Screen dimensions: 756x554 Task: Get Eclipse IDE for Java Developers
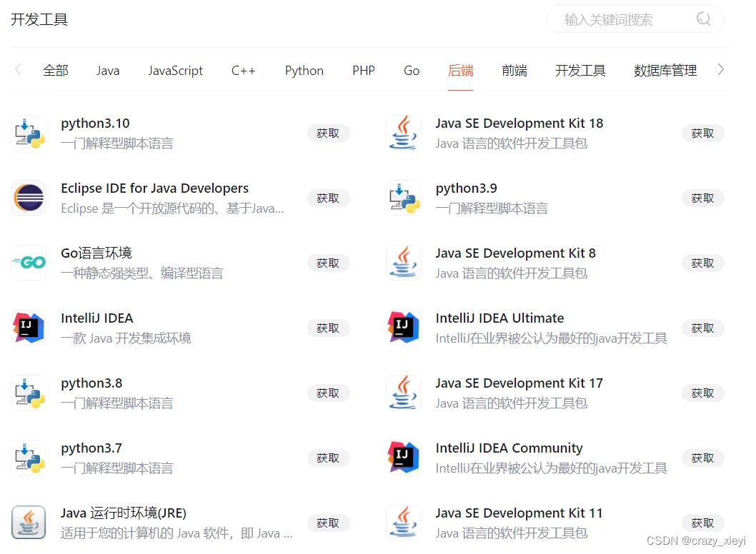(329, 198)
